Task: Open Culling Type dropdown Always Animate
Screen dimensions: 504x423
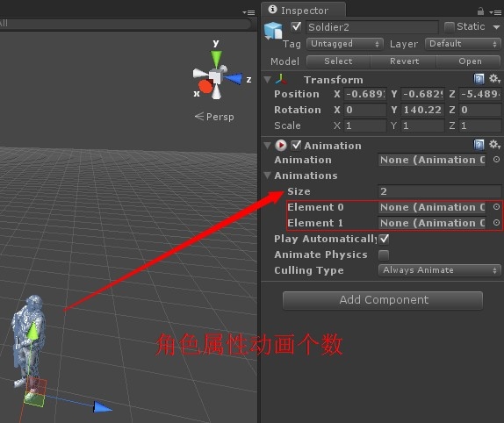Action: point(439,270)
